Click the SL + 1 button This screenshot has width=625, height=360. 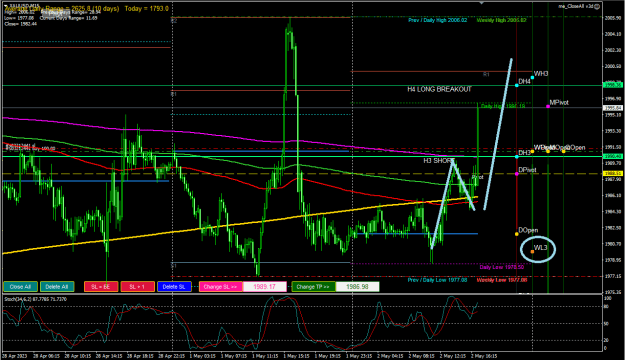click(x=138, y=287)
